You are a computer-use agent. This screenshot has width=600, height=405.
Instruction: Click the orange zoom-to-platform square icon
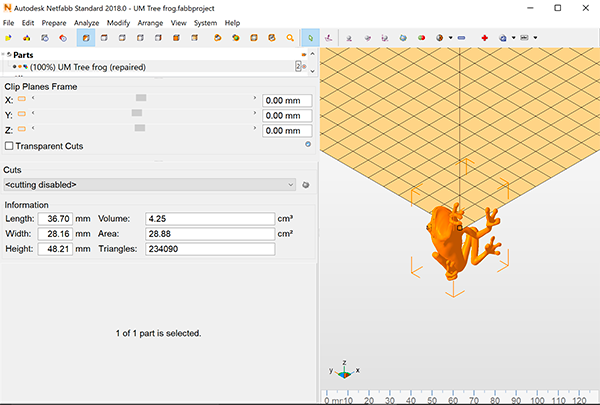(x=254, y=38)
